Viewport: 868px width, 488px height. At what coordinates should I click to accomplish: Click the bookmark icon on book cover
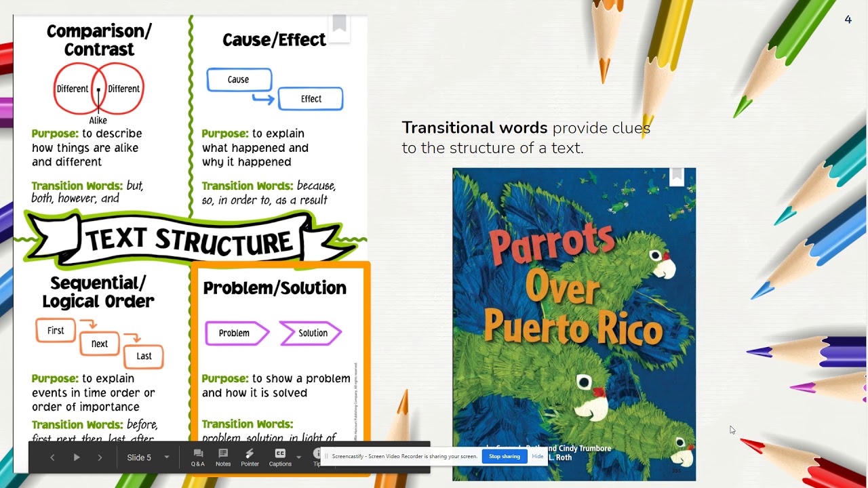(x=676, y=176)
